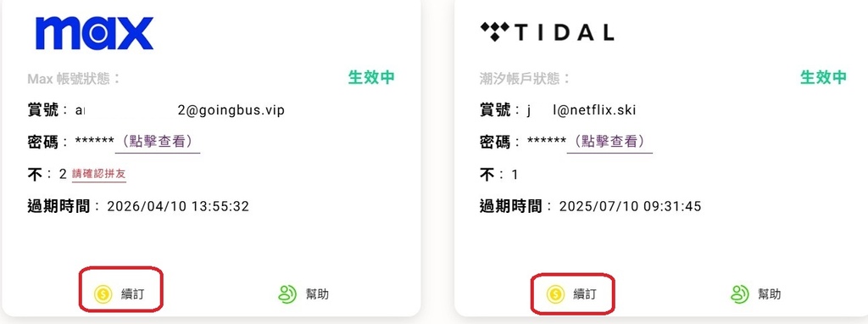Open the green help icon on the Max card
This screenshot has height=324, width=868.
(287, 294)
